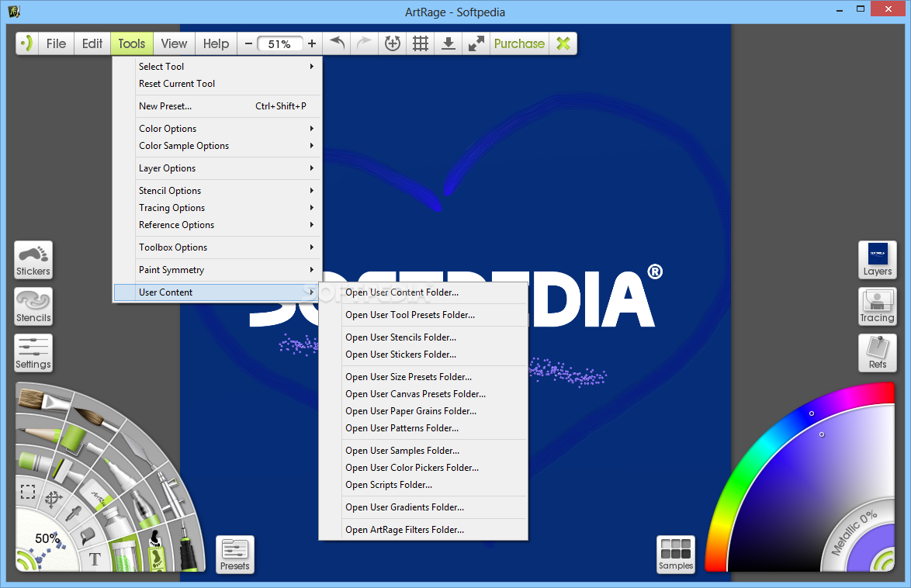Zoom in with the plus button
The image size is (911, 588).
(312, 43)
